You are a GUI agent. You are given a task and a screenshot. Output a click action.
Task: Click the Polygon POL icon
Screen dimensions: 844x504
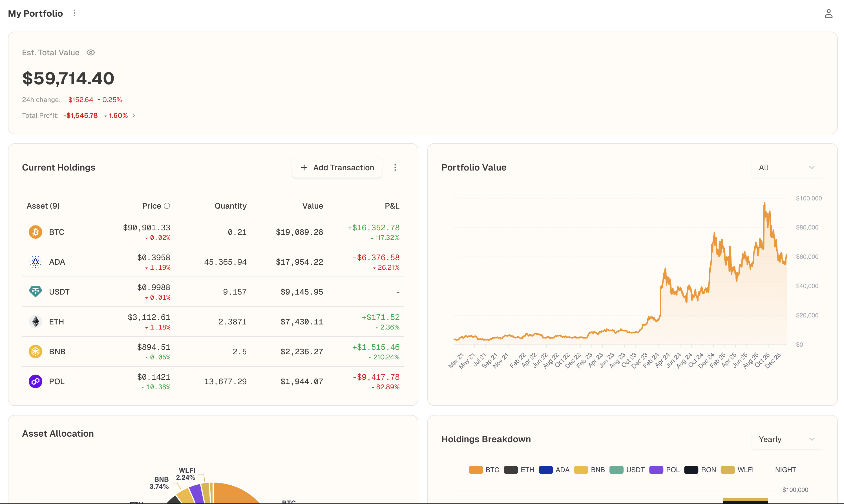click(35, 381)
